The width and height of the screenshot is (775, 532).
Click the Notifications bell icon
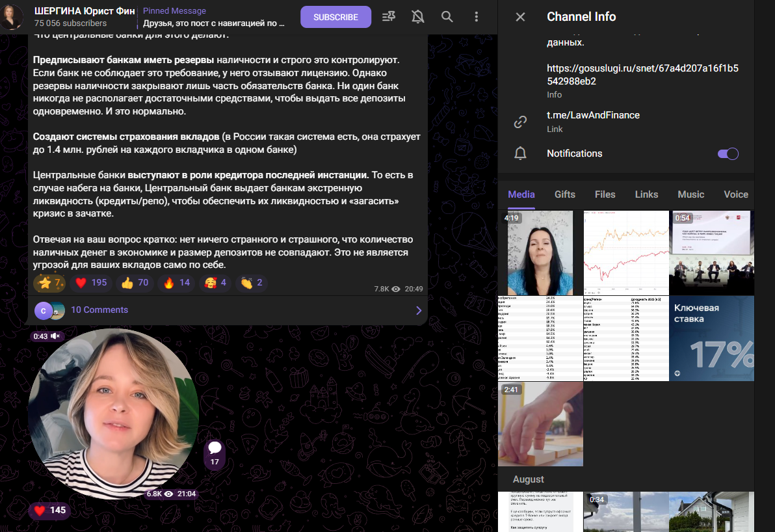[520, 153]
